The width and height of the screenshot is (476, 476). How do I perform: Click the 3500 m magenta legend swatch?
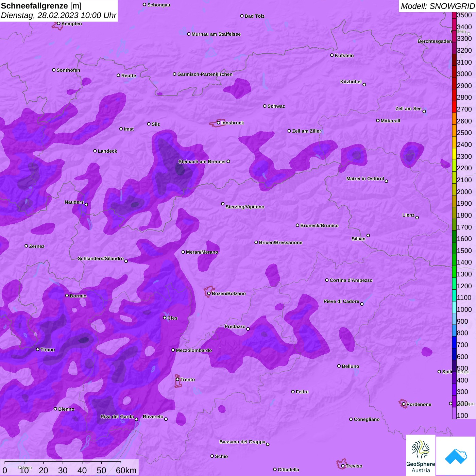tap(454, 15)
